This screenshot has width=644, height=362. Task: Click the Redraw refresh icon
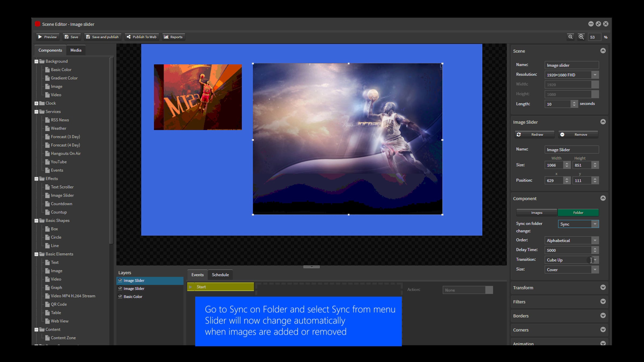click(519, 135)
